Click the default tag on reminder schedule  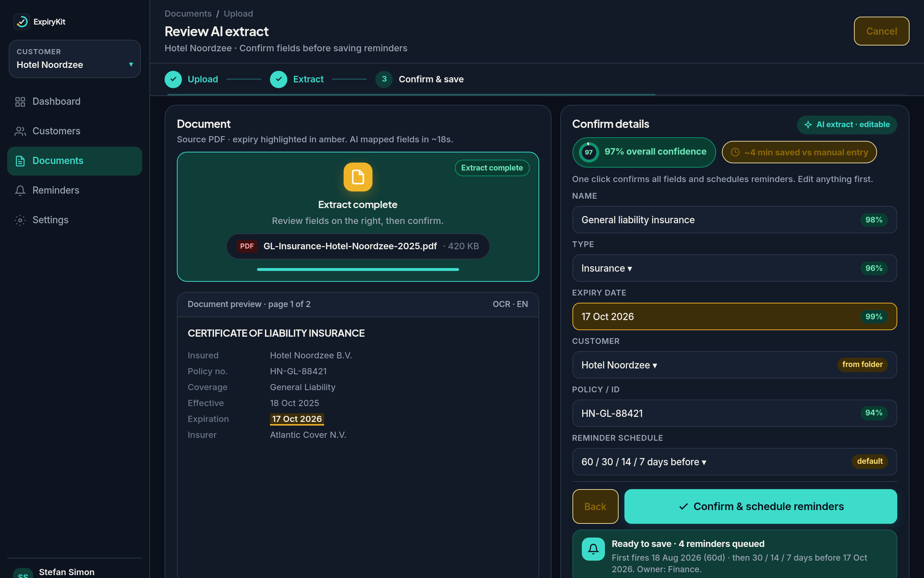(x=869, y=461)
